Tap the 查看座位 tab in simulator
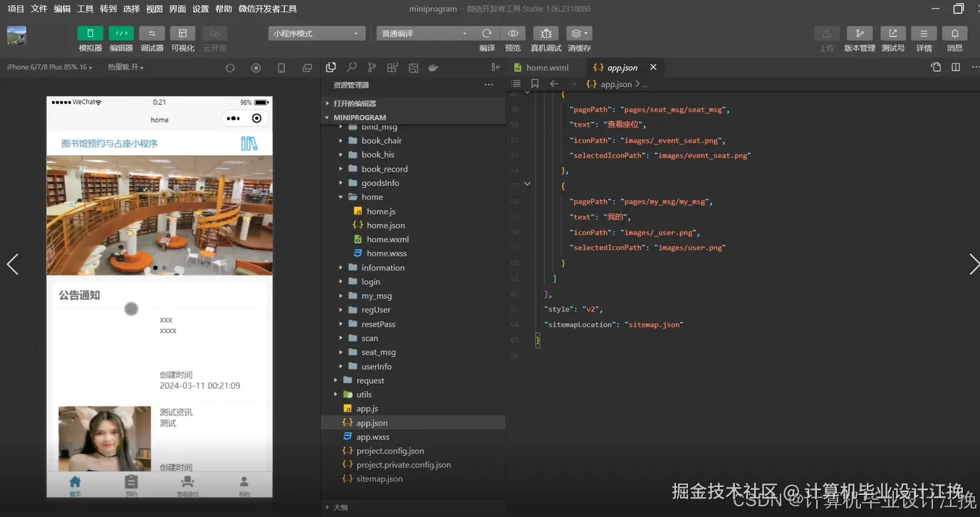980x517 pixels. (x=187, y=486)
